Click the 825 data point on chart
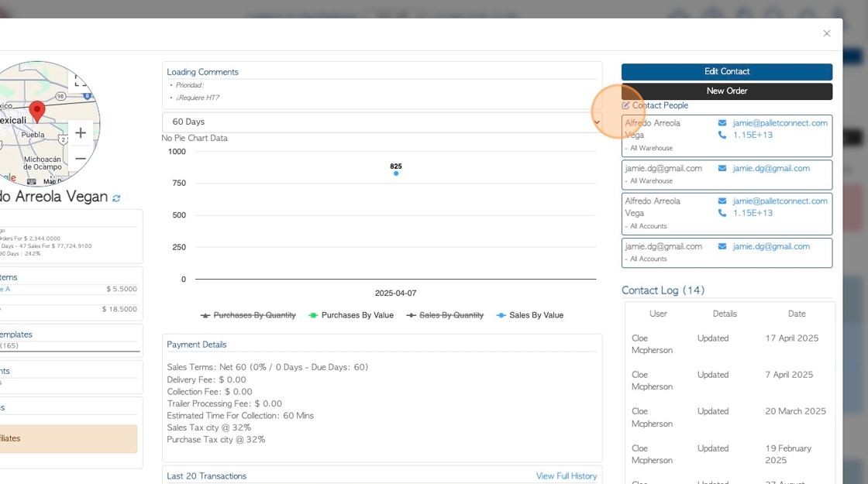868x484 pixels. click(x=396, y=173)
